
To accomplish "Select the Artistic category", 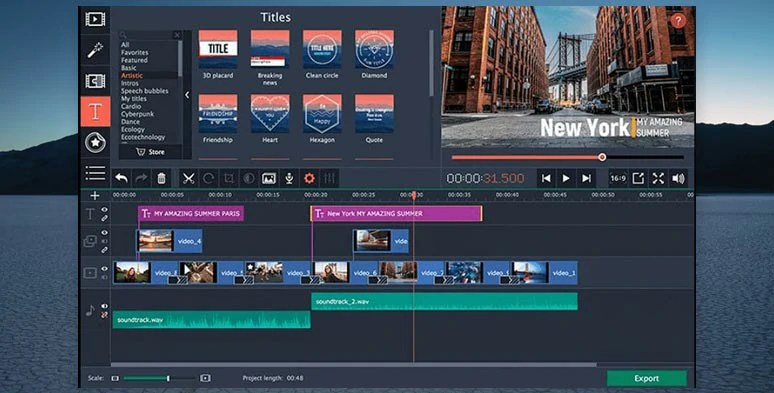I will tap(132, 76).
